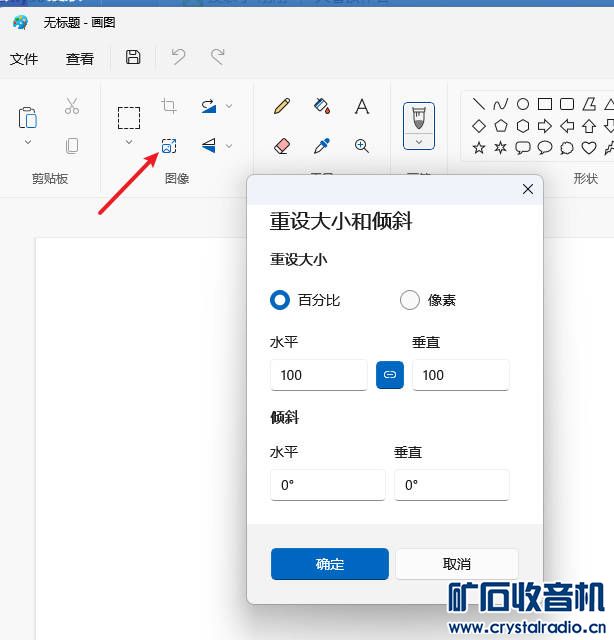The width and height of the screenshot is (614, 640).
Task: Expand the Paste options dropdown
Action: point(28,142)
